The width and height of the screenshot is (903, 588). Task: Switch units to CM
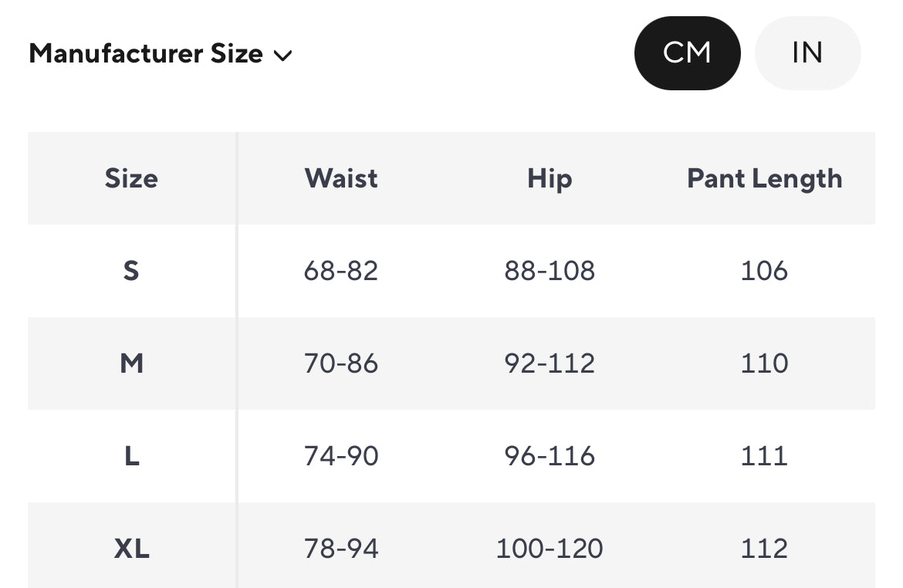(x=687, y=53)
